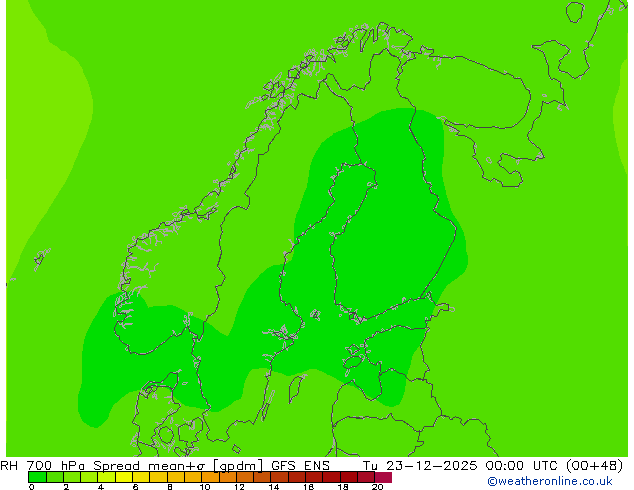Click the brightest green swatch above label 0
Screen dimensions: 634x490
[x=37, y=477]
